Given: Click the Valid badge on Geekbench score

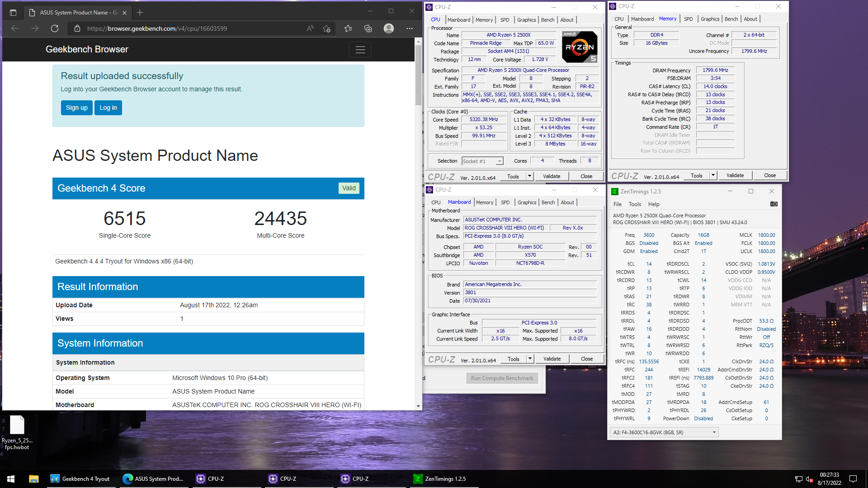Looking at the screenshot, I should [x=349, y=188].
